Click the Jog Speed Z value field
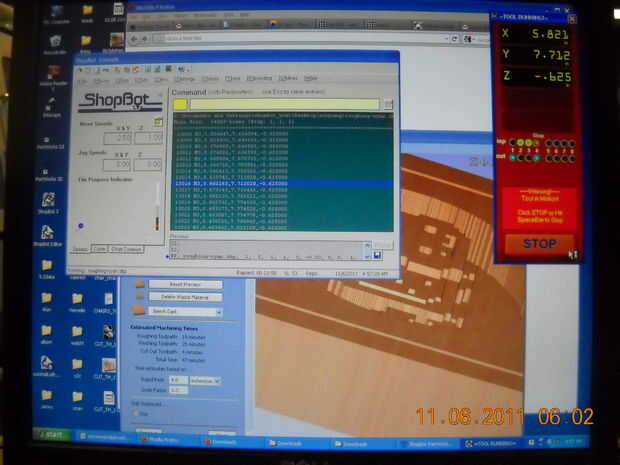Image resolution: width=620 pixels, height=465 pixels. pos(147,164)
